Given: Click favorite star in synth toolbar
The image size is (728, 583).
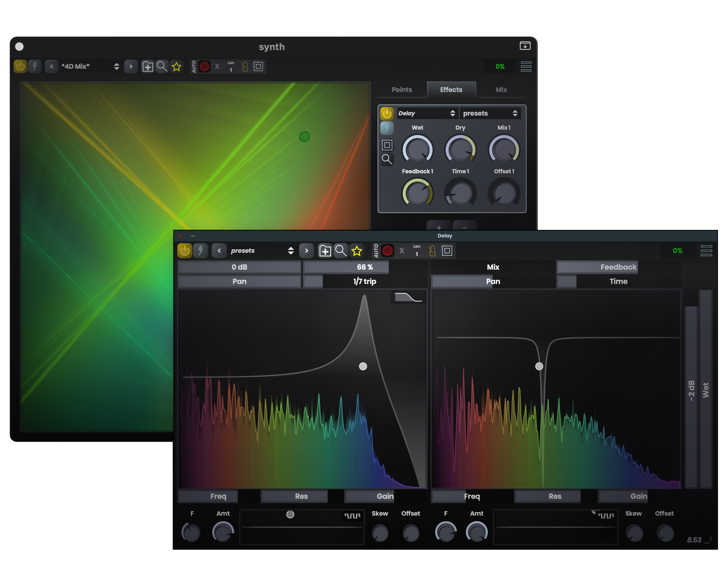Looking at the screenshot, I should (x=177, y=66).
